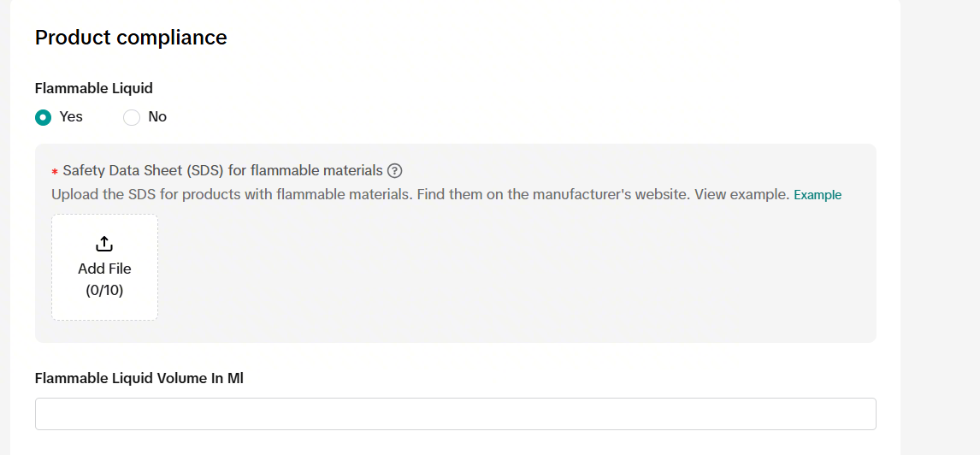Screen dimensions: 980x455
Task: Click the Flammable Liquid field label
Action: pyautogui.click(x=94, y=88)
